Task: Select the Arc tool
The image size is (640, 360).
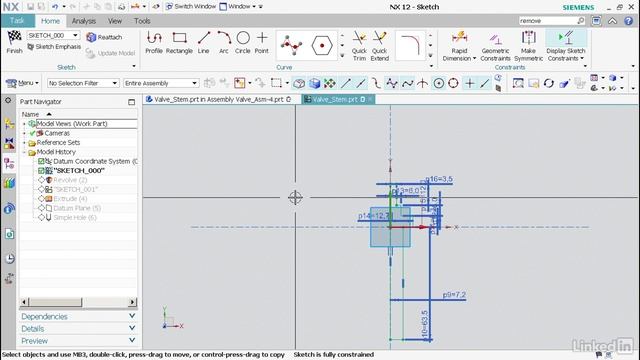Action: pos(224,42)
